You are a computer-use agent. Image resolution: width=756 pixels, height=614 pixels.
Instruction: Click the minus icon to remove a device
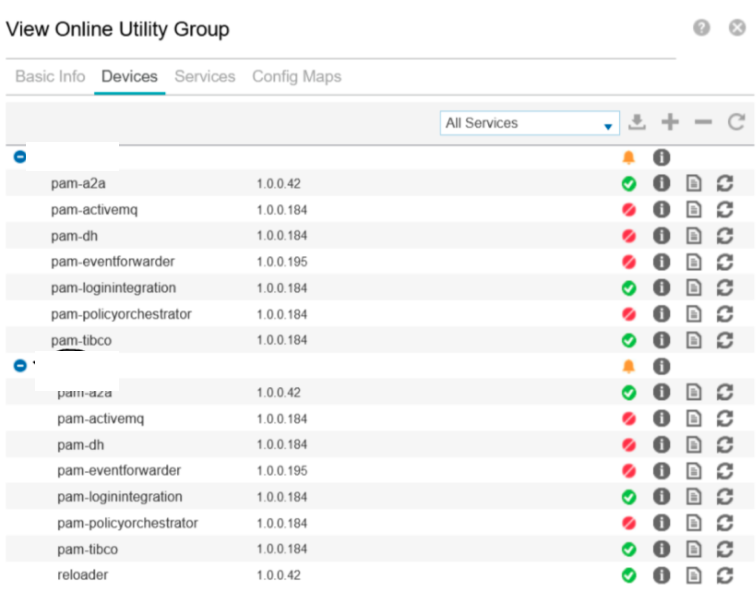(x=703, y=123)
